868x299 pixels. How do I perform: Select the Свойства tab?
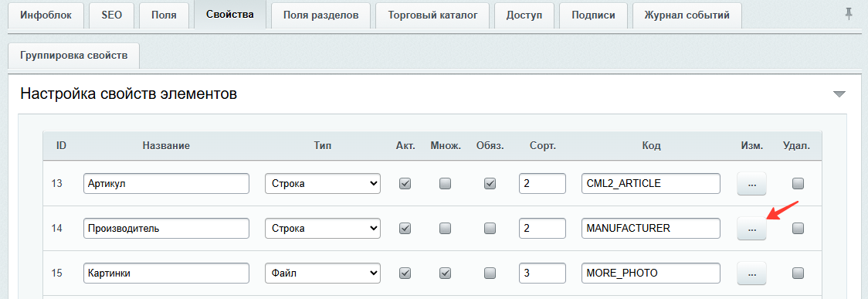point(229,15)
